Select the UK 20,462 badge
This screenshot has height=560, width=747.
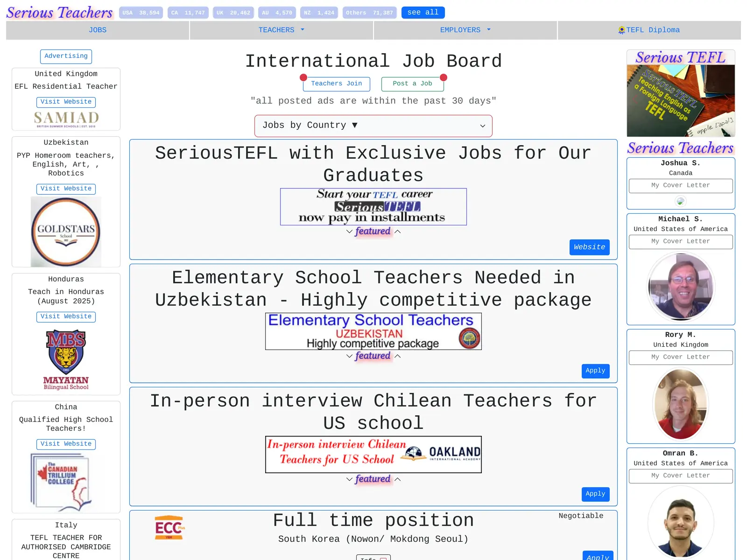point(233,13)
